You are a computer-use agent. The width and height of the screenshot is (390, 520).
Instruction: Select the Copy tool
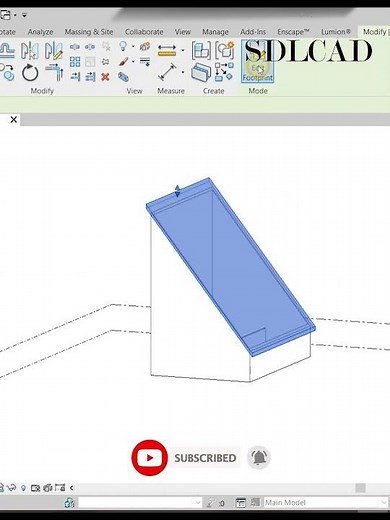point(7,73)
